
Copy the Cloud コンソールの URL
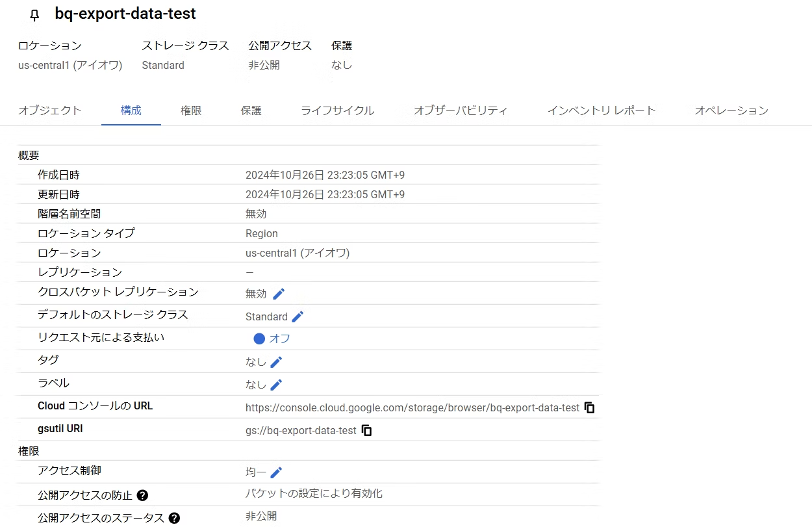[x=590, y=407]
